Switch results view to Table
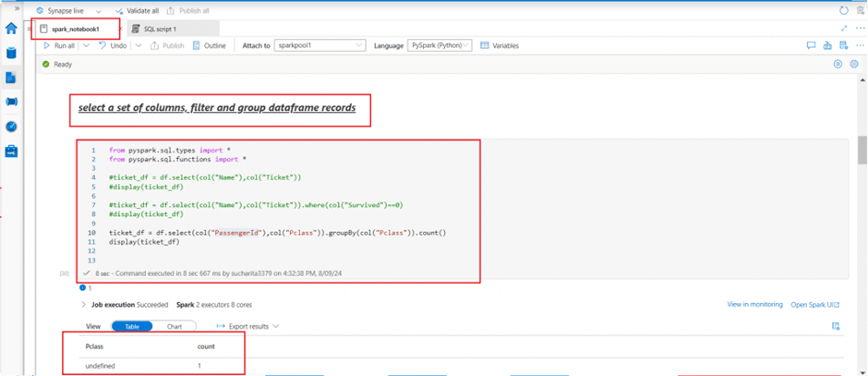The width and height of the screenshot is (868, 376). [x=132, y=326]
